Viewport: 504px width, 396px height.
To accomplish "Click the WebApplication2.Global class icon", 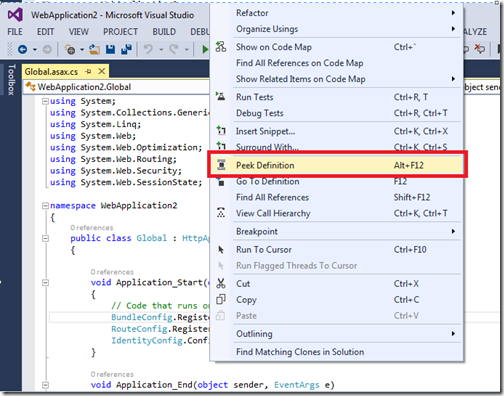I will (x=31, y=87).
